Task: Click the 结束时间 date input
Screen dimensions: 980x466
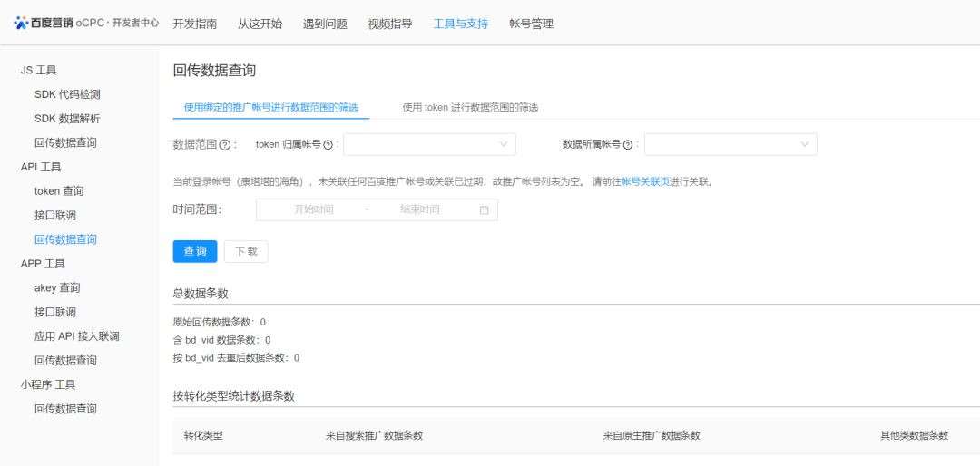Action: click(x=419, y=209)
